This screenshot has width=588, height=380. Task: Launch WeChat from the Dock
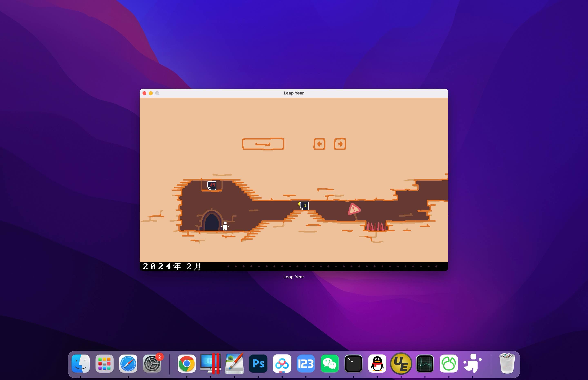[330, 363]
